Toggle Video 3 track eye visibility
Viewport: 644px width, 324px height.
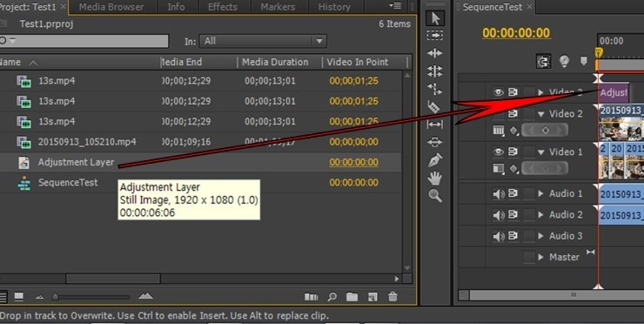click(x=498, y=92)
